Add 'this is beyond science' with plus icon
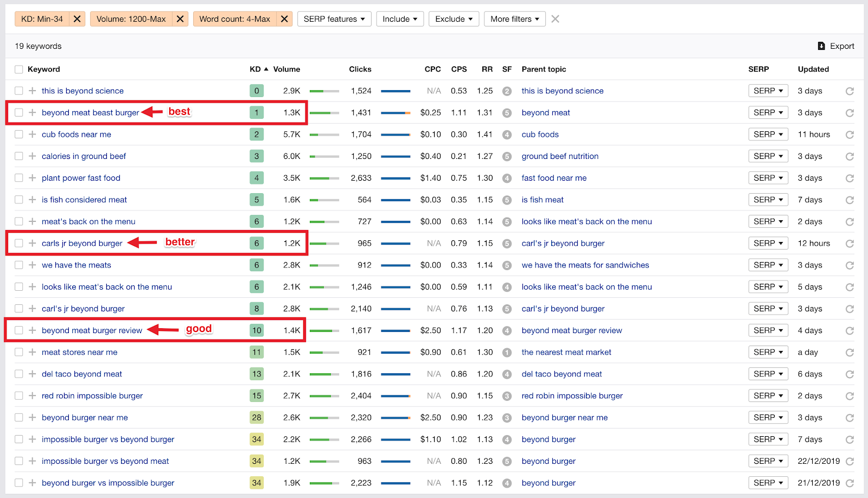Screen dimensions: 868x498 tap(33, 91)
